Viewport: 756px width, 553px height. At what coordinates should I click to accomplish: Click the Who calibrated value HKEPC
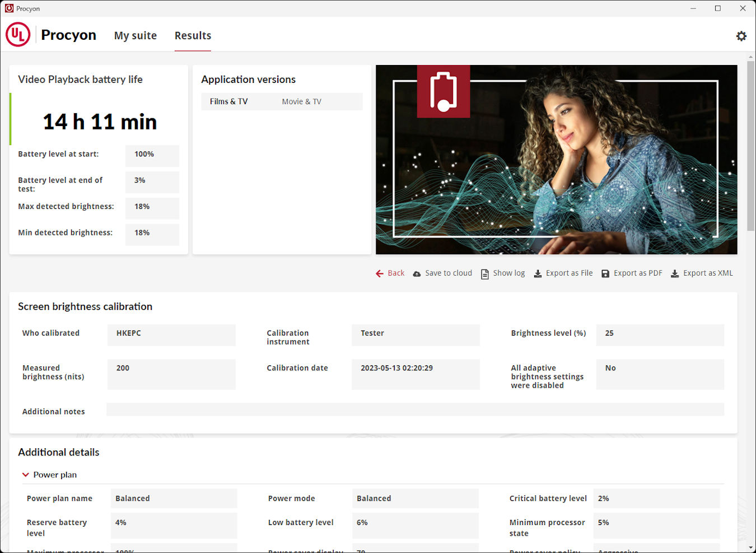click(x=171, y=335)
